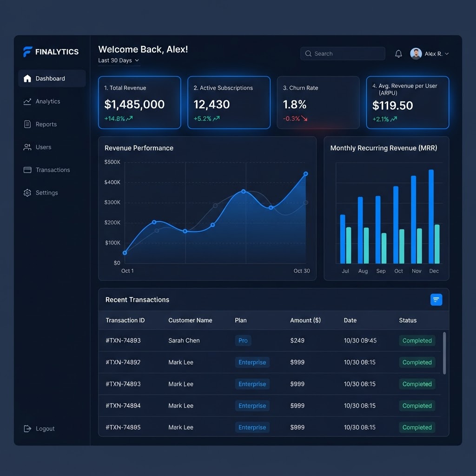
Task: Click the Dashboard home icon
Action: 27,78
